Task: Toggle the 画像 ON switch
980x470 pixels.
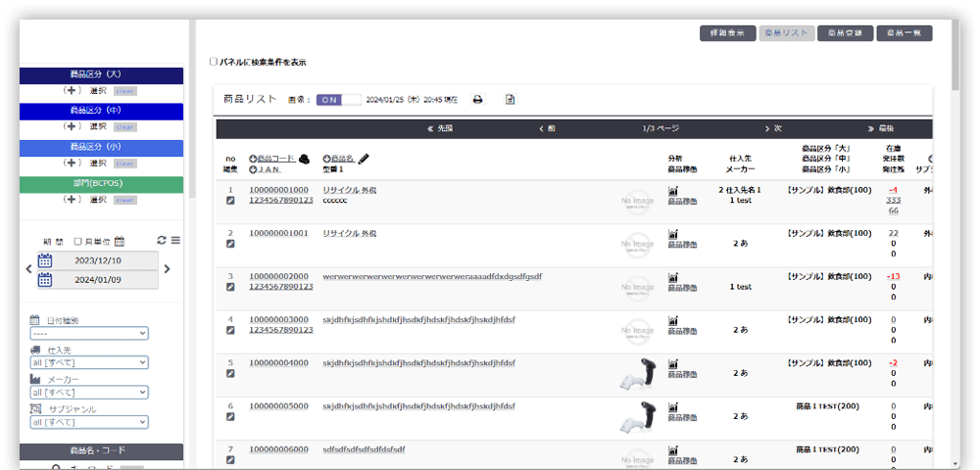Action: (x=338, y=99)
